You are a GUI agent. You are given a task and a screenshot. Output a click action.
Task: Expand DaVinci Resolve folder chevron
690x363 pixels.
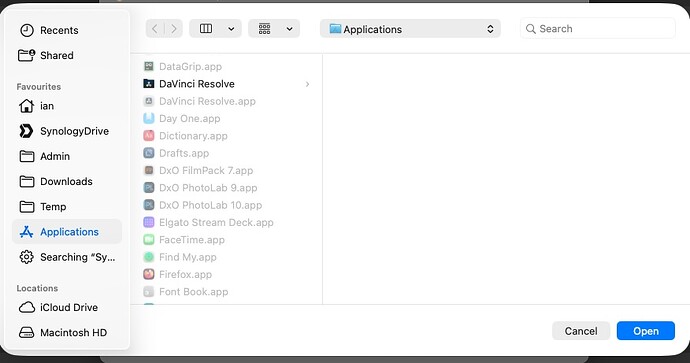[307, 84]
